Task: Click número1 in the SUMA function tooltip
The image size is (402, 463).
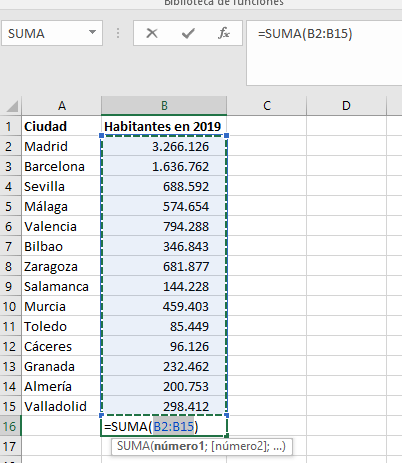Action: (178, 446)
